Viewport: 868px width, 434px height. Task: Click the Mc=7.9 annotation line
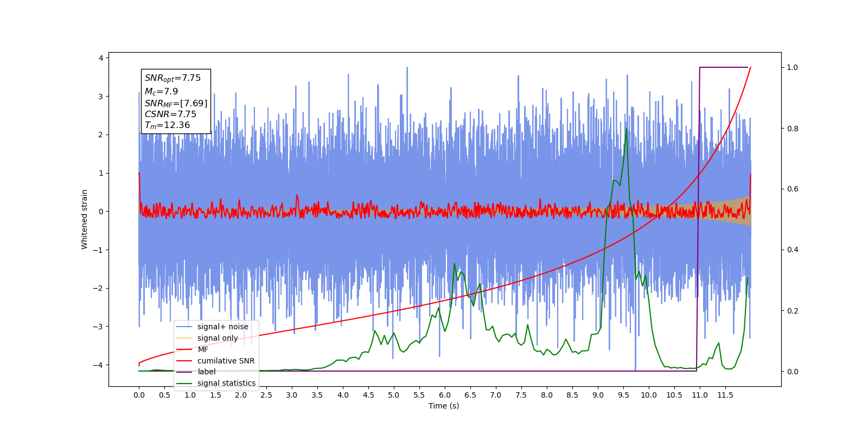tap(161, 92)
